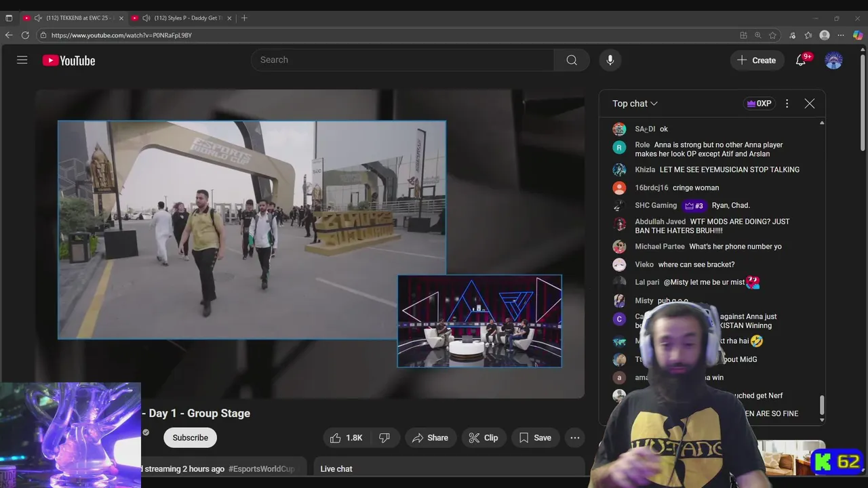Open the Create button
The height and width of the screenshot is (488, 868).
757,60
